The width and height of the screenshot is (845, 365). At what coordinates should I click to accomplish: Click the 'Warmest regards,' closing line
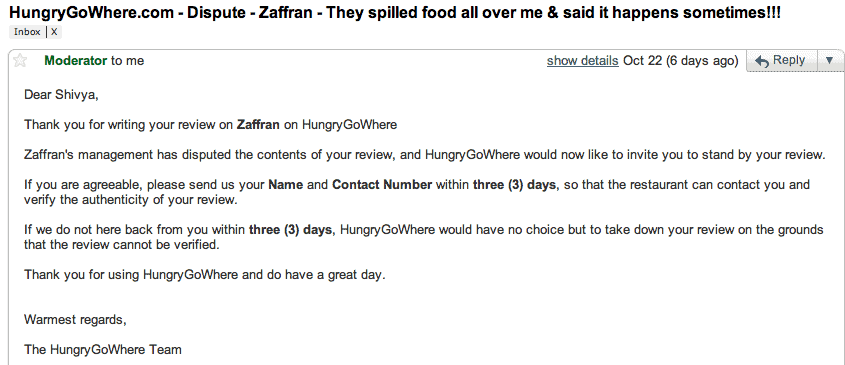pyautogui.click(x=75, y=320)
